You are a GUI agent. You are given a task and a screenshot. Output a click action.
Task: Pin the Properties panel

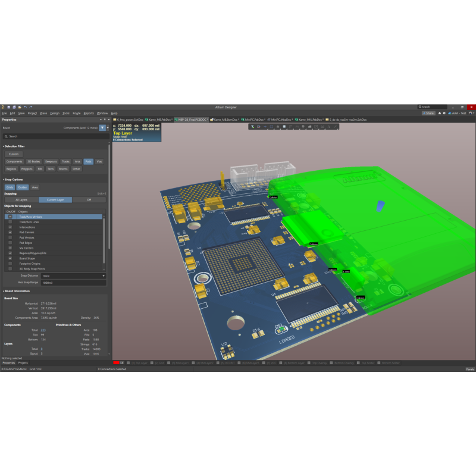click(x=105, y=120)
